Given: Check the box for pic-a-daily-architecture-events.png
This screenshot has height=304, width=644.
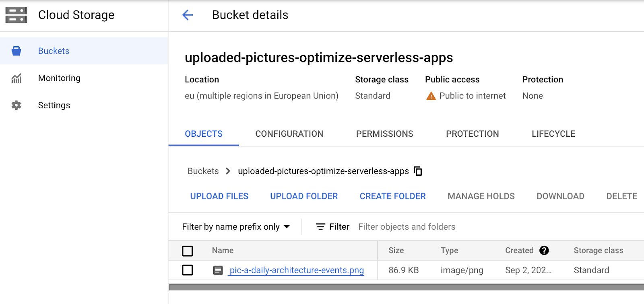Looking at the screenshot, I should pos(188,270).
